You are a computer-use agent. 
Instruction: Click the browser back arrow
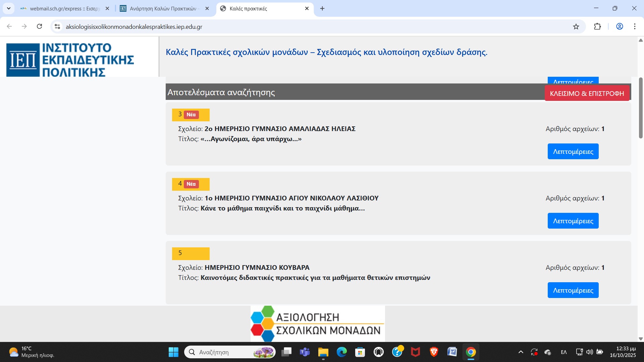point(9,26)
